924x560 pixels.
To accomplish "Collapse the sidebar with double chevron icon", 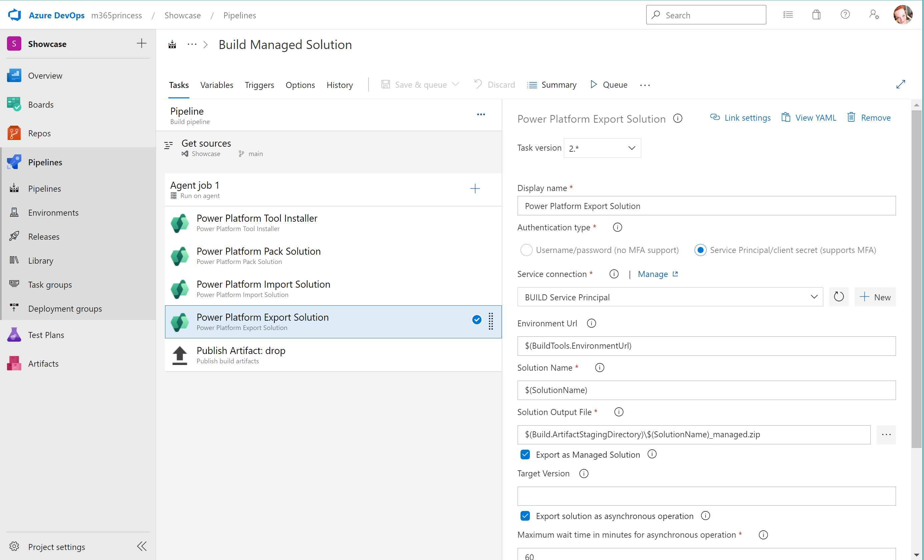I will [x=142, y=546].
